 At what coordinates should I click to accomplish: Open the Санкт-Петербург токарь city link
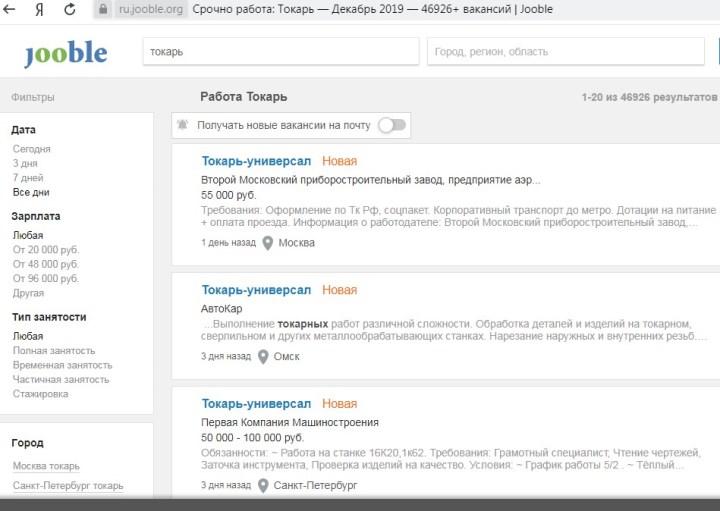68,486
